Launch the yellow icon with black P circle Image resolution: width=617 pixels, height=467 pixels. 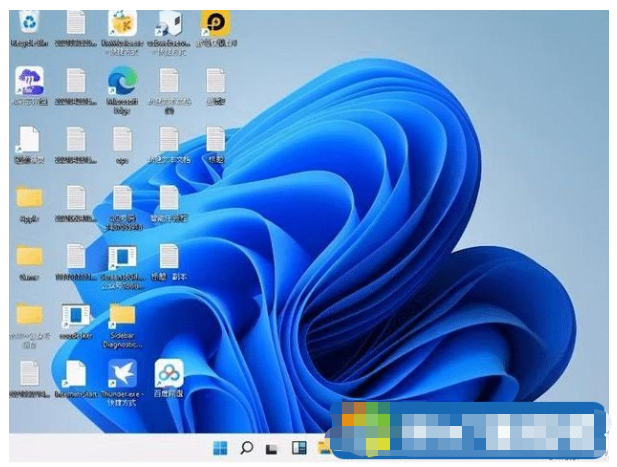215,24
